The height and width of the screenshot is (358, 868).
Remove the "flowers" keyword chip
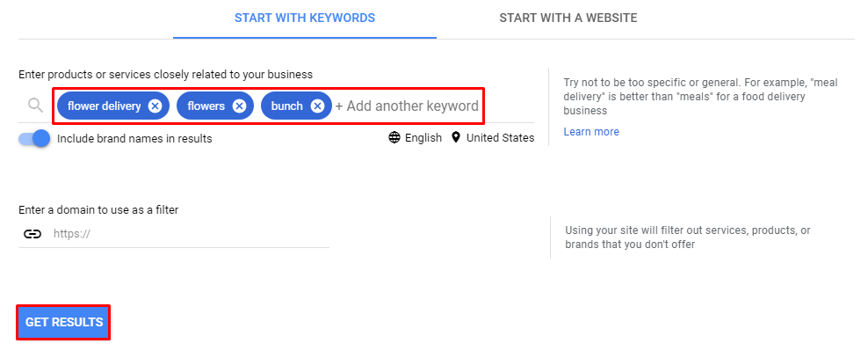tap(239, 106)
